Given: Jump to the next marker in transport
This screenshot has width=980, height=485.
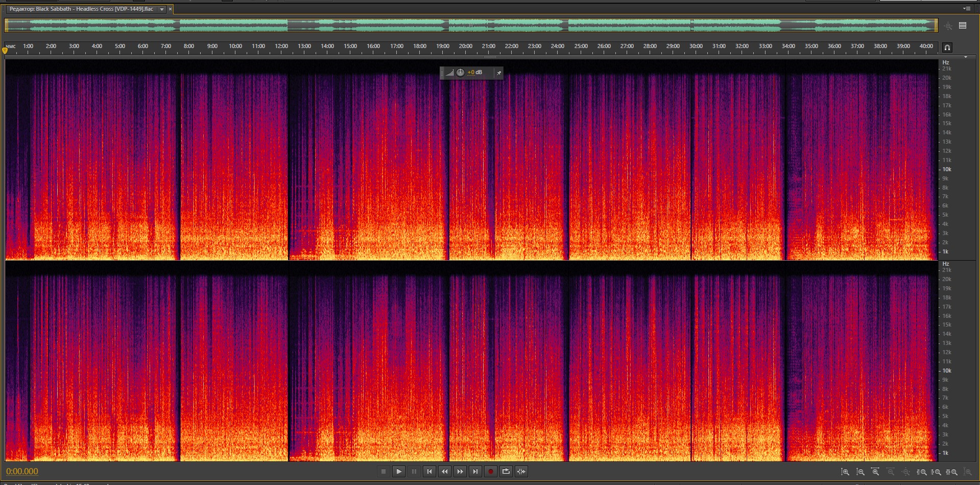Looking at the screenshot, I should pos(475,472).
